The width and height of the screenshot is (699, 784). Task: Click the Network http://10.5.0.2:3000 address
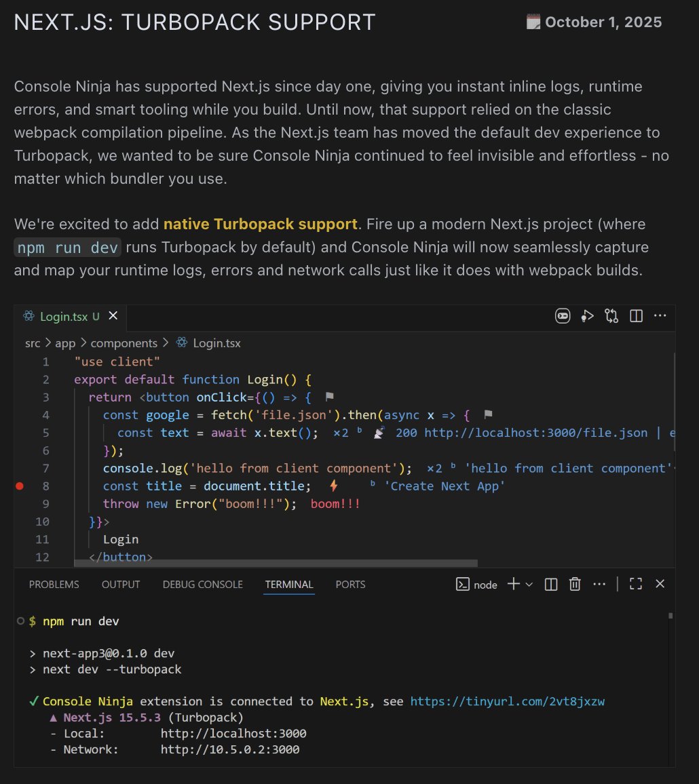pyautogui.click(x=230, y=749)
